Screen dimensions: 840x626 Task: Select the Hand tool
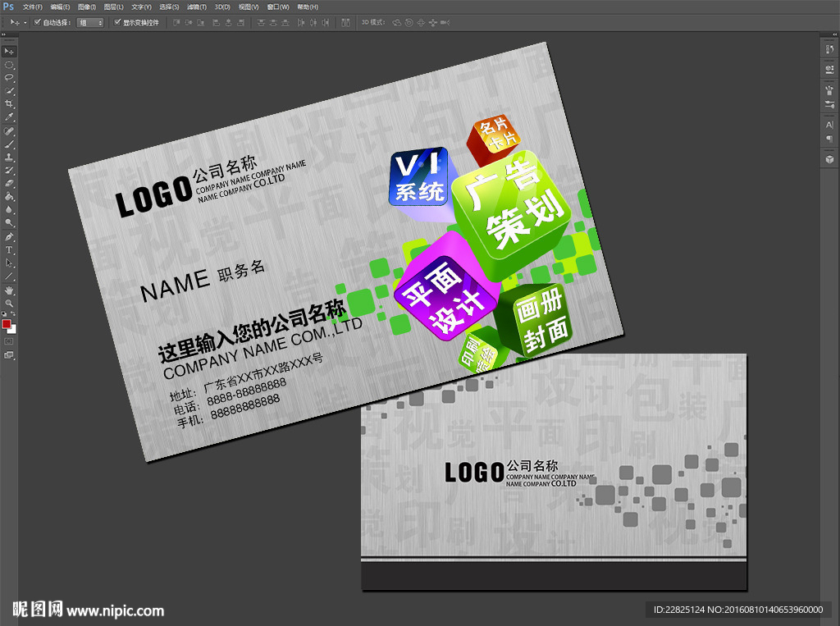coord(9,290)
